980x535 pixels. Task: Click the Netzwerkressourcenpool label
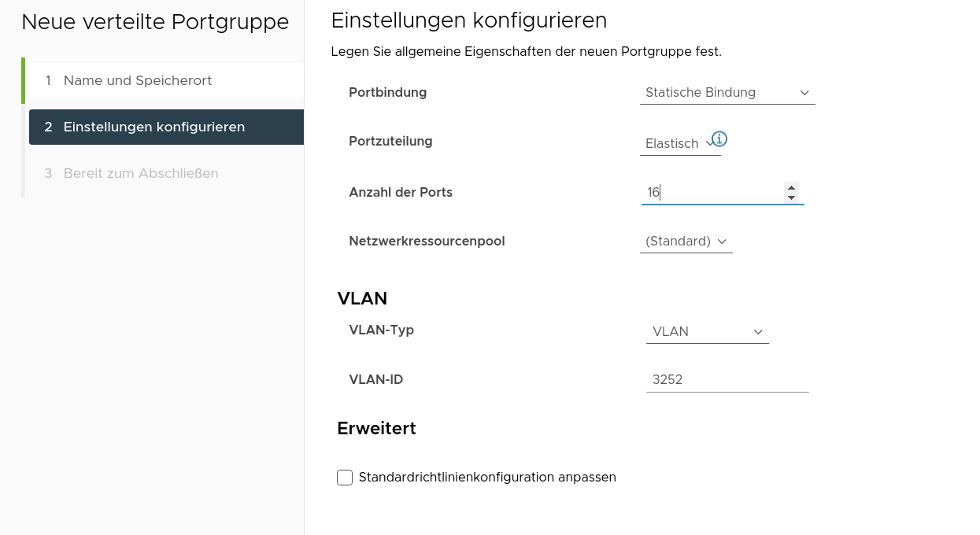(x=427, y=242)
